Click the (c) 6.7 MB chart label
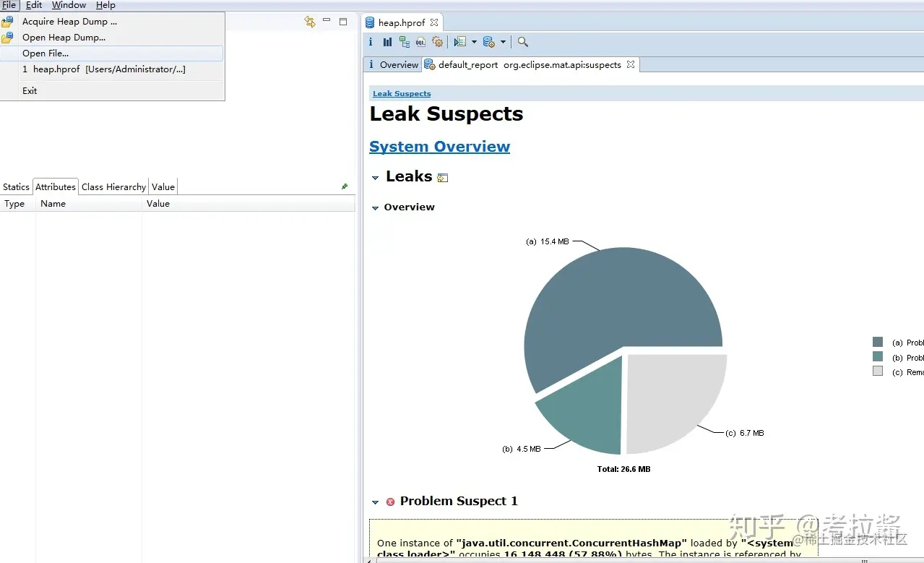The width and height of the screenshot is (924, 563). (745, 433)
